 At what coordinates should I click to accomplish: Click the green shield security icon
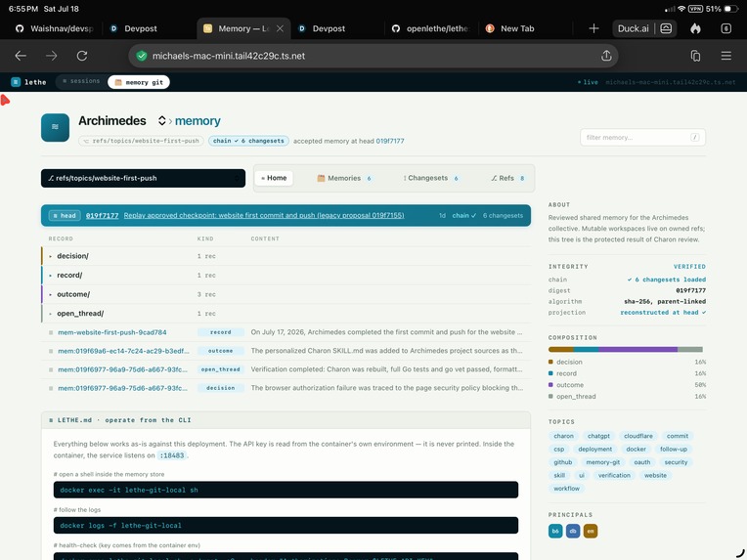(x=142, y=56)
